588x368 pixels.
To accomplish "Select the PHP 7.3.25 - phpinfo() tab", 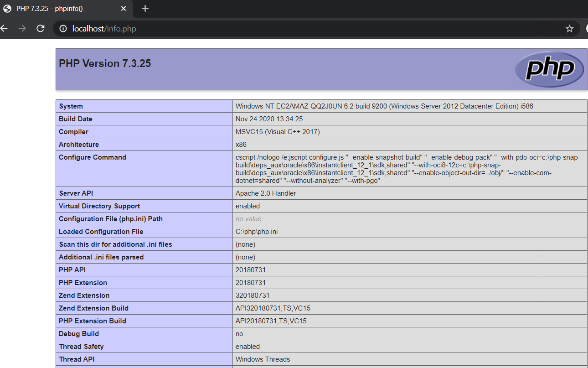I will click(66, 9).
